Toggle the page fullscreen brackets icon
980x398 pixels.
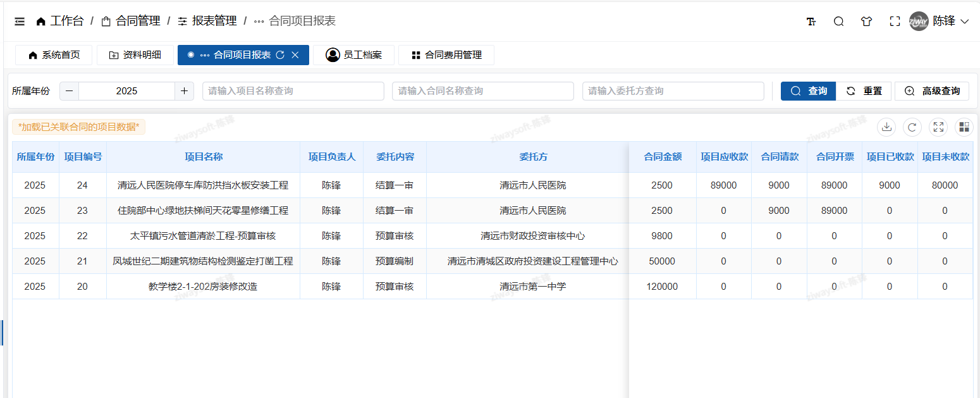coord(895,21)
